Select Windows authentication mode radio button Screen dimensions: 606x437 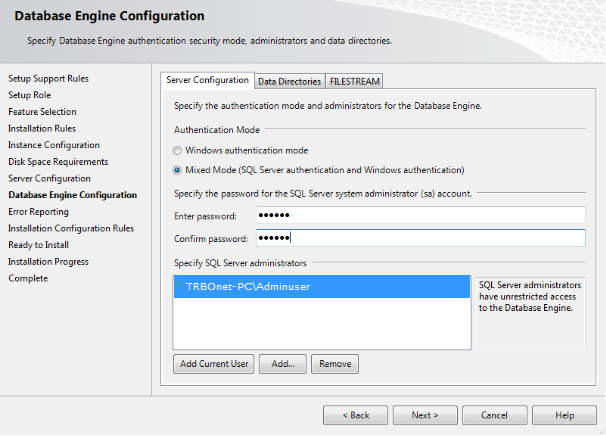[178, 150]
